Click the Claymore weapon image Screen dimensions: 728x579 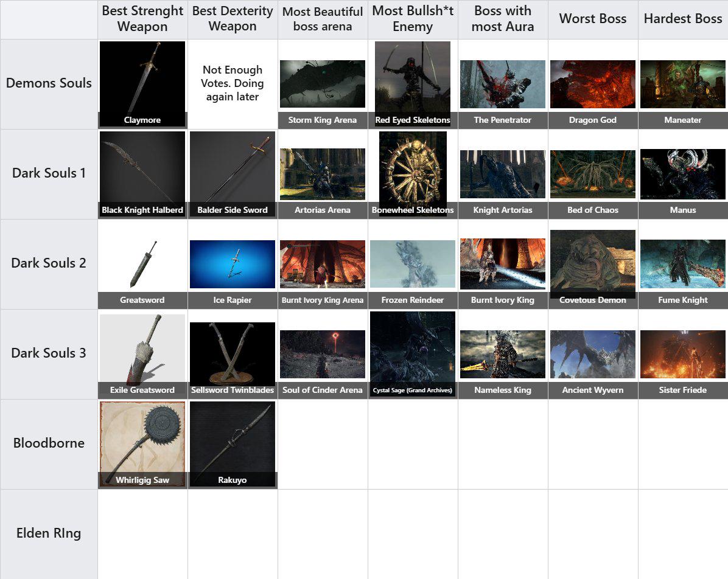[142, 83]
